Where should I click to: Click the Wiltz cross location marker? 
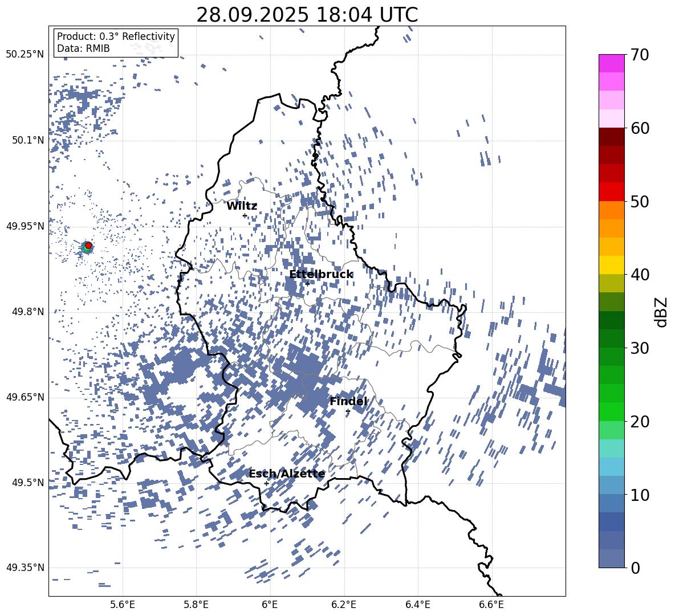(245, 215)
